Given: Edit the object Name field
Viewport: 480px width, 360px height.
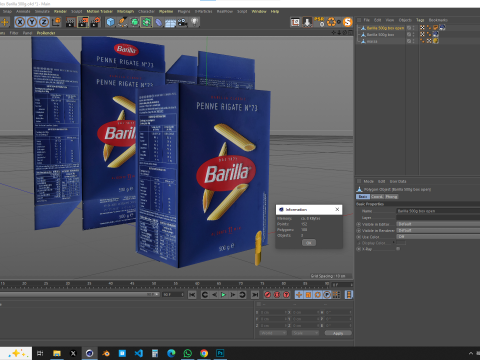Looking at the screenshot, I should tap(438, 211).
